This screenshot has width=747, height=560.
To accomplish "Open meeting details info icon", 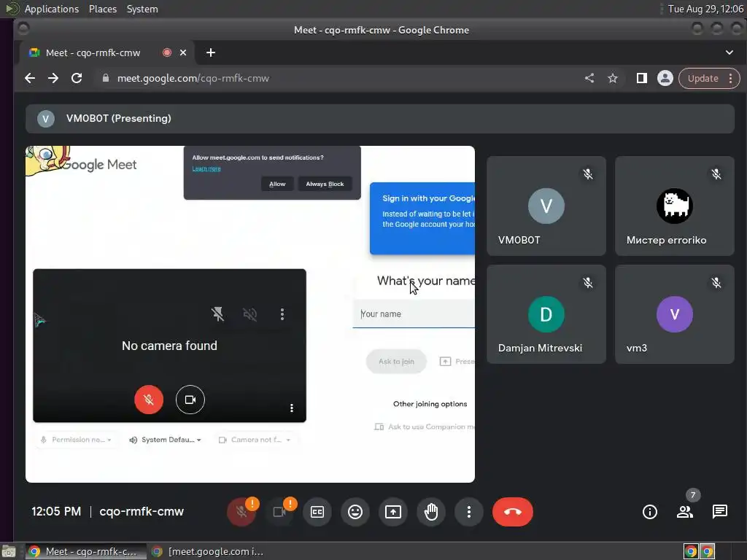I will (x=650, y=512).
